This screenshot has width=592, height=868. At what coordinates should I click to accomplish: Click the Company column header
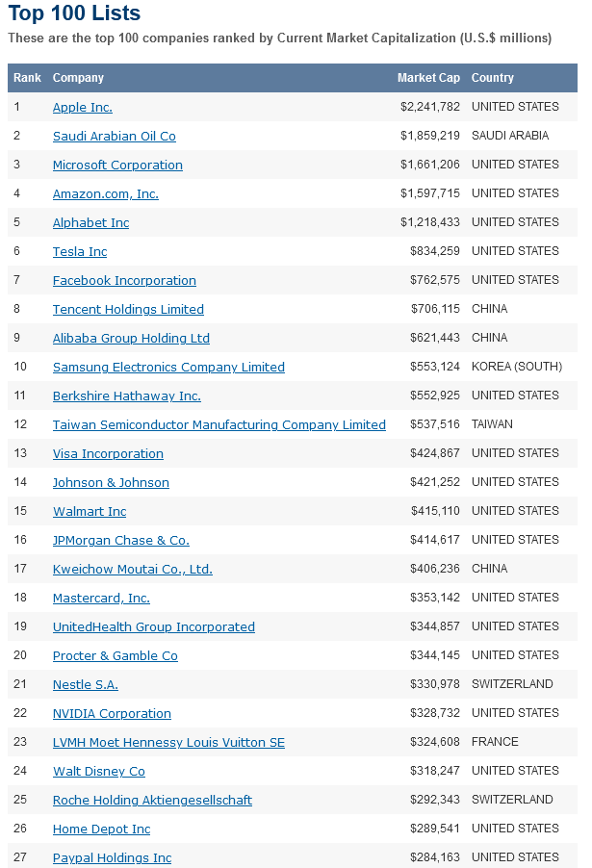[x=78, y=78]
